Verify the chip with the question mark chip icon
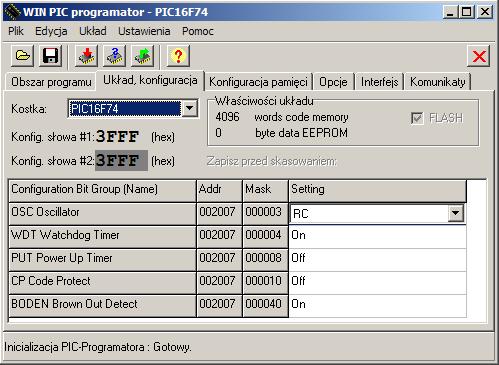 (114, 56)
